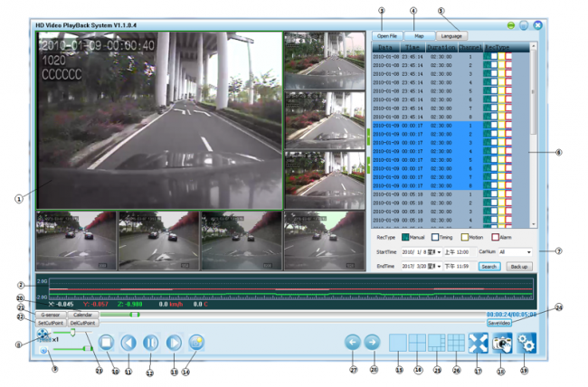
Task: Click the SaveVideo button
Action: pos(498,322)
